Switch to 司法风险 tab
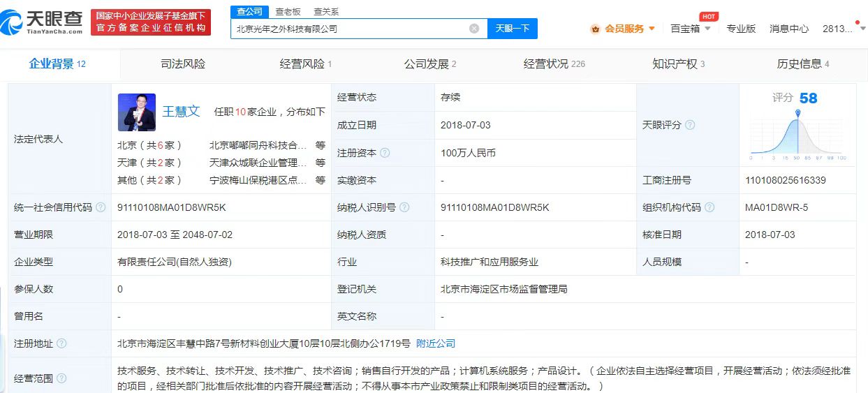The width and height of the screenshot is (868, 393). (183, 64)
